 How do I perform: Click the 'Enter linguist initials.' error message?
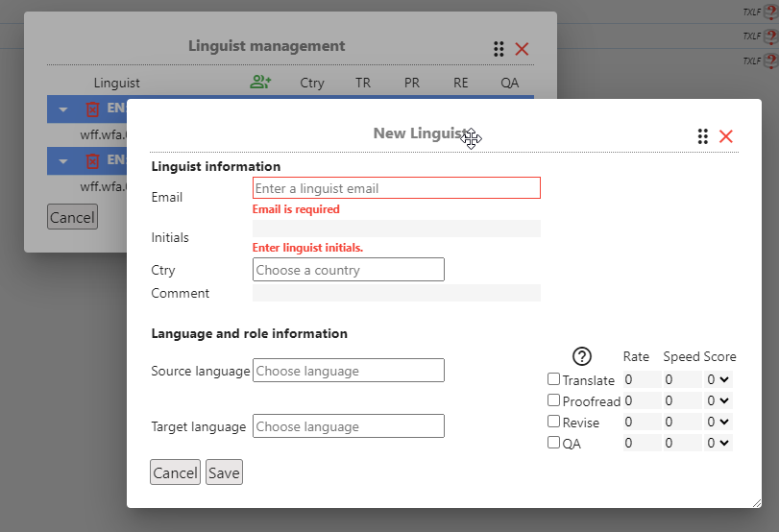(307, 248)
